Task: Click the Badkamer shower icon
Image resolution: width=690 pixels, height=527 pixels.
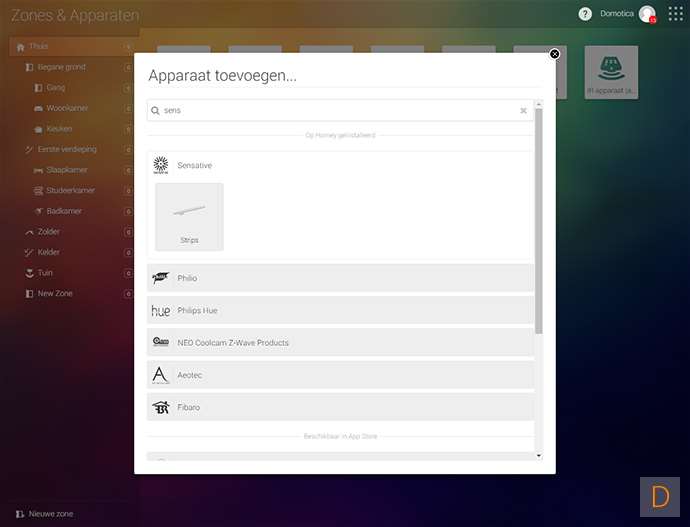Action: click(x=39, y=211)
